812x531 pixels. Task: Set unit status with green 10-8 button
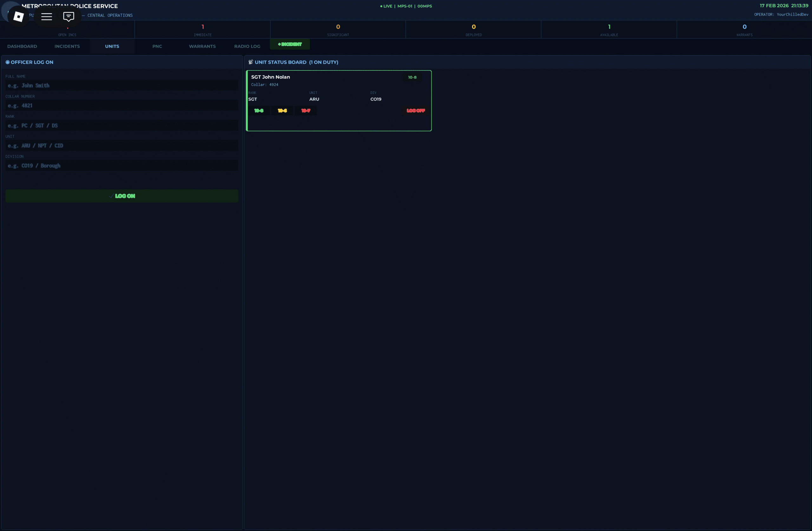coord(259,111)
